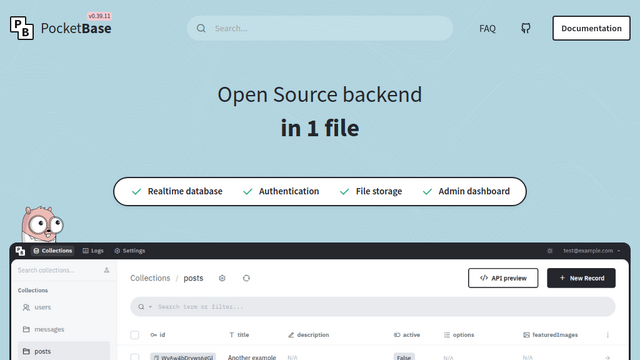Click the users collection icon

click(26, 307)
